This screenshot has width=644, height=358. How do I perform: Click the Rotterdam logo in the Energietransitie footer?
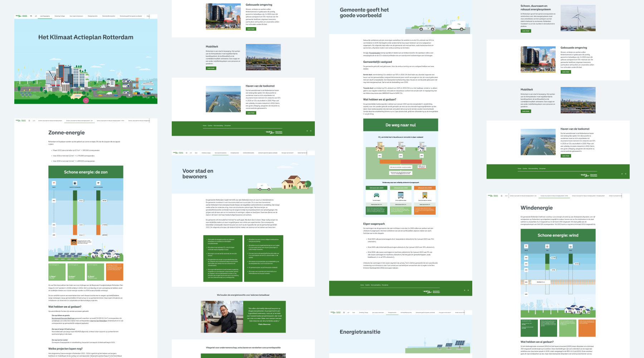click(431, 291)
